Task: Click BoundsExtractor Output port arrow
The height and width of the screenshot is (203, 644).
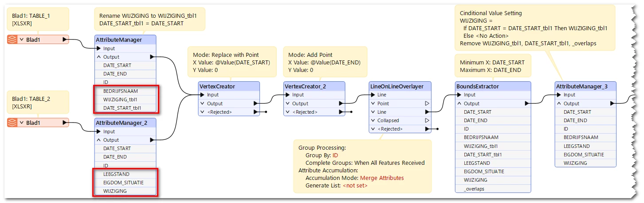Action: tap(527, 103)
